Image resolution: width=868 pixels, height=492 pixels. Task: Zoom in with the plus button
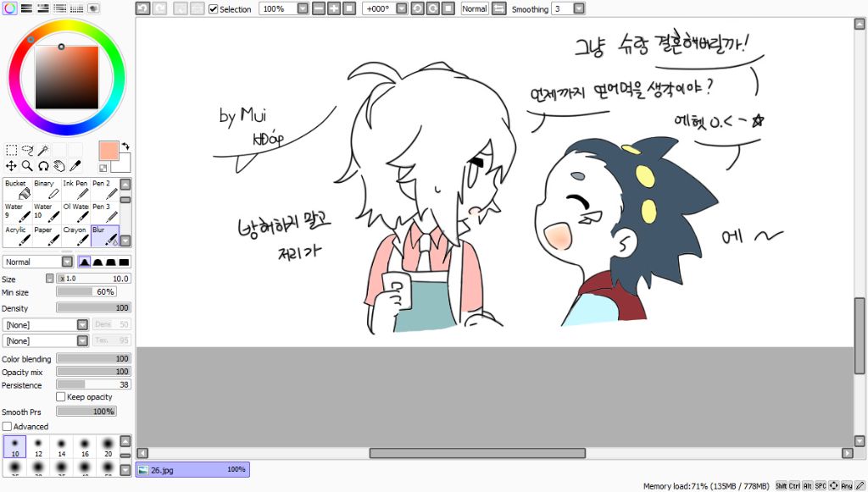[334, 8]
